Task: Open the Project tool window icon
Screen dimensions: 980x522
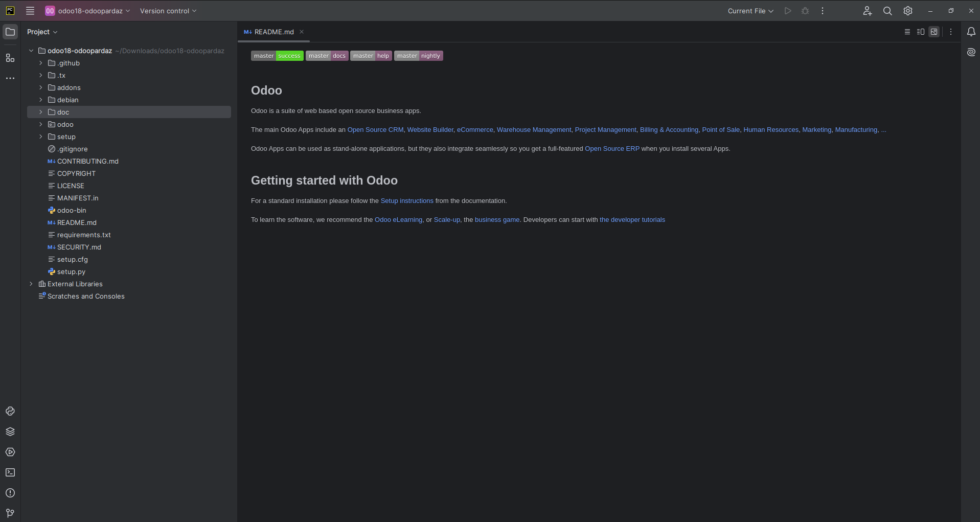Action: tap(10, 32)
